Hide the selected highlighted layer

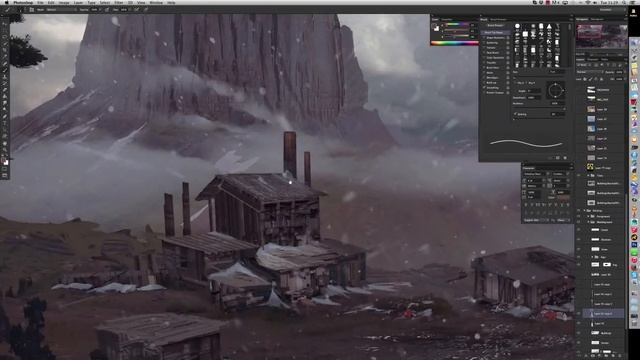pos(579,313)
